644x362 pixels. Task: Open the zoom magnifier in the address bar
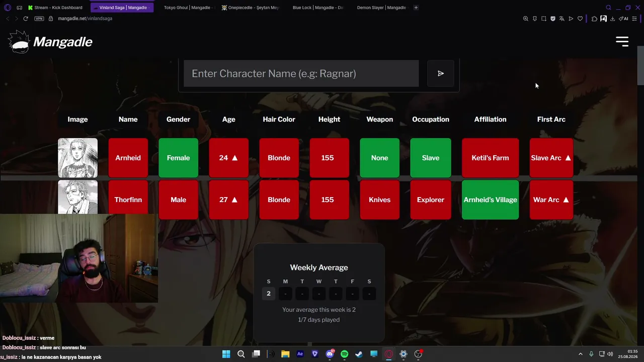click(526, 19)
